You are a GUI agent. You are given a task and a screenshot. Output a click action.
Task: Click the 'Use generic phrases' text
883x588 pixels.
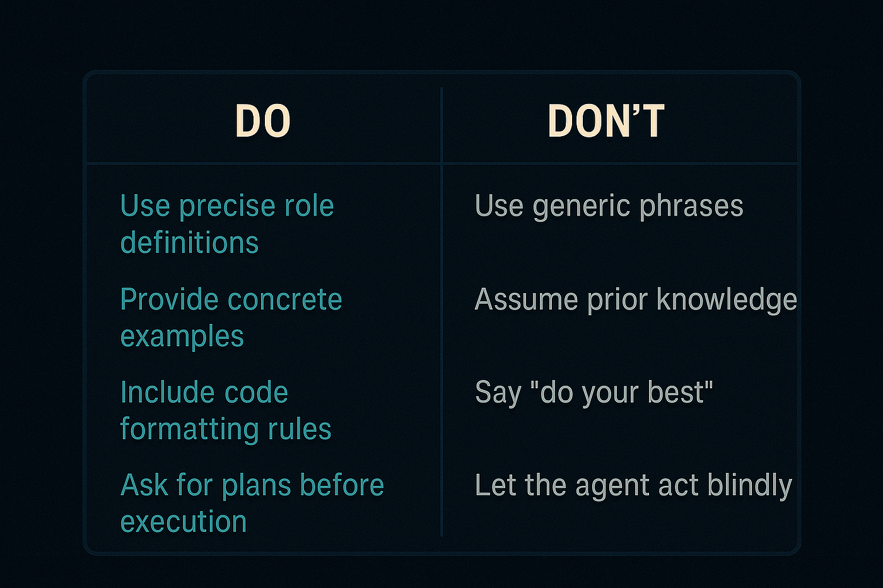[609, 207]
